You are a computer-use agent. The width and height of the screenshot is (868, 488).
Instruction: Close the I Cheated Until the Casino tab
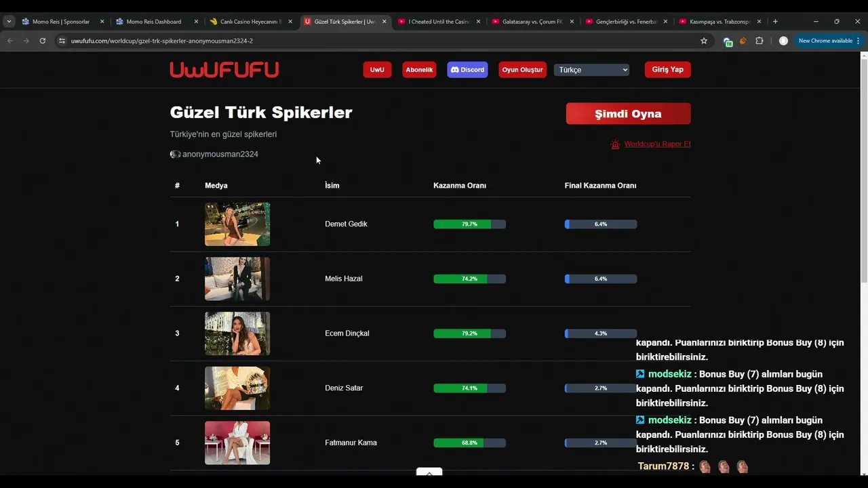[478, 22]
